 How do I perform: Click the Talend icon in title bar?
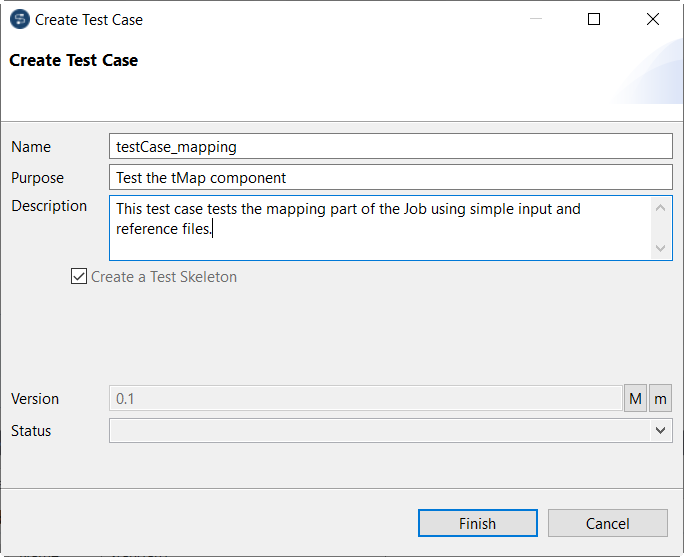(x=20, y=19)
